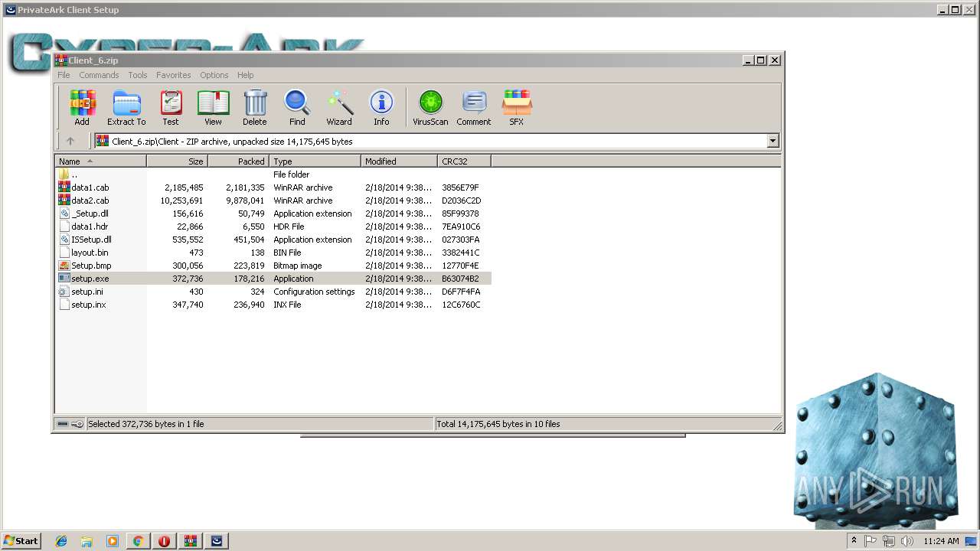
Task: Click 'Configuration settings' type cell
Action: tap(314, 292)
